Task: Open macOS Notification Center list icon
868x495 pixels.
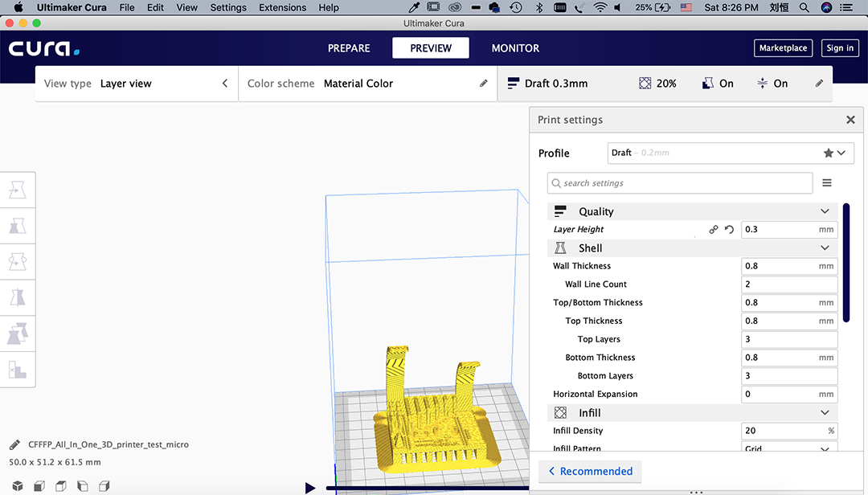Action: [x=846, y=7]
